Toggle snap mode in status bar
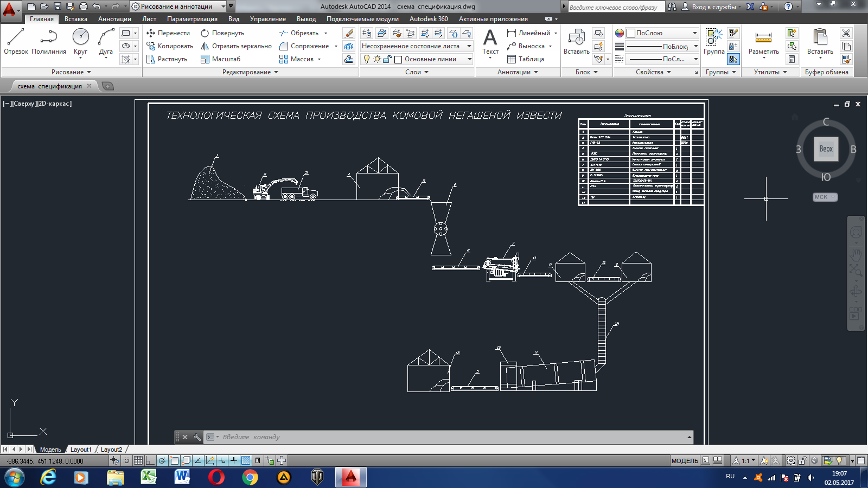The width and height of the screenshot is (868, 488). click(126, 460)
